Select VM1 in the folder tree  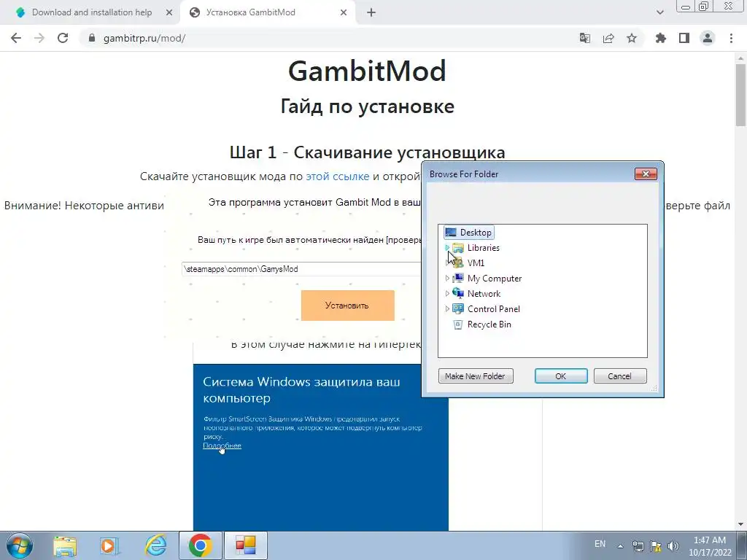click(x=476, y=262)
